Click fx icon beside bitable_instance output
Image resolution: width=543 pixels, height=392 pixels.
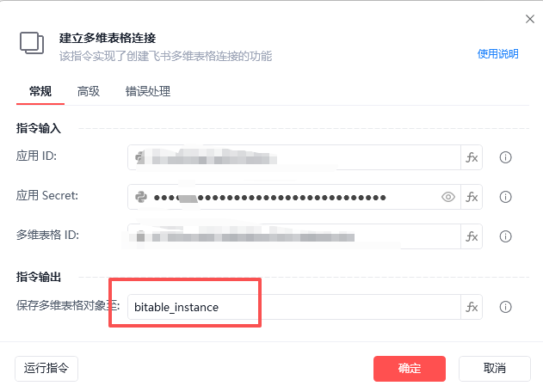(x=472, y=307)
